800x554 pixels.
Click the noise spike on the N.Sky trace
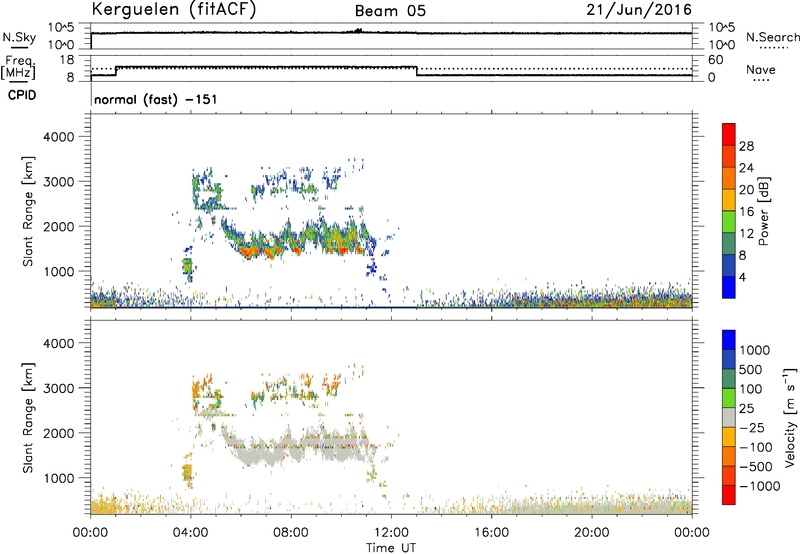(358, 31)
